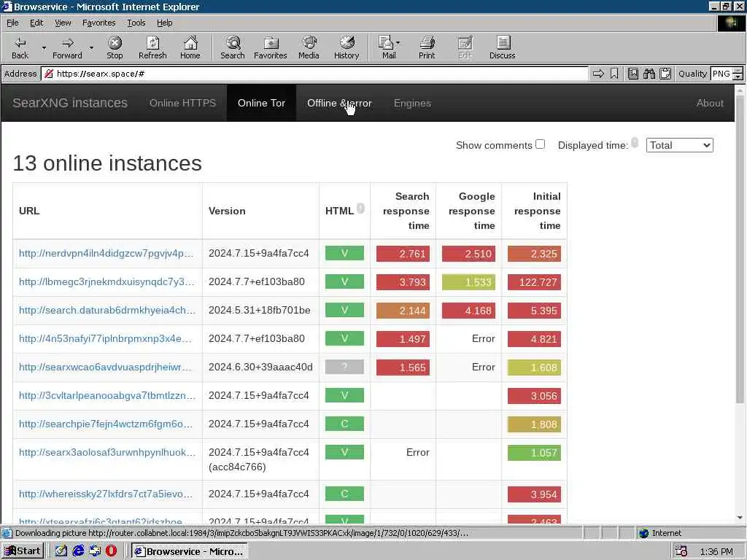Click the HTML column help icon

tap(360, 208)
